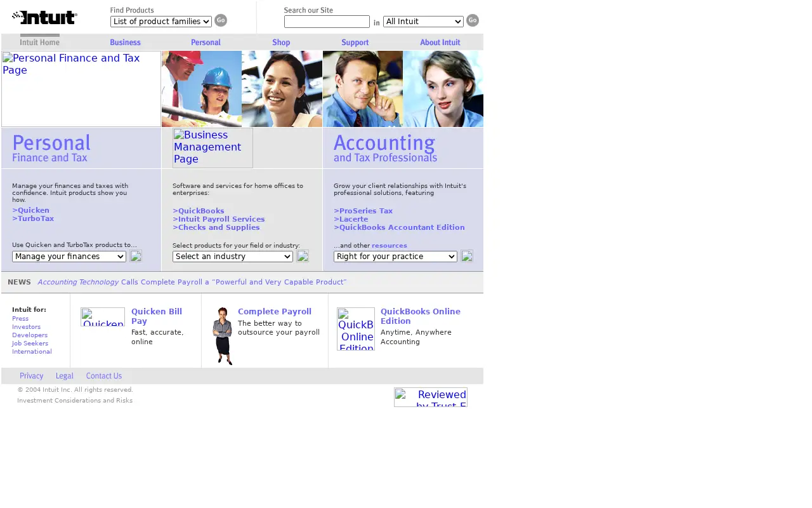The width and height of the screenshot is (812, 508).
Task: Follow the >QuickBooks link
Action: [x=199, y=211]
